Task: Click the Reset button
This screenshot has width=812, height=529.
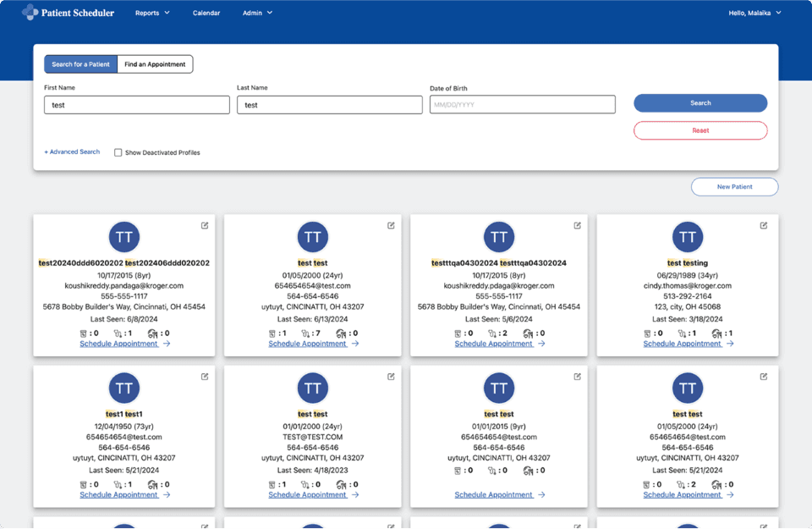Action: [700, 130]
